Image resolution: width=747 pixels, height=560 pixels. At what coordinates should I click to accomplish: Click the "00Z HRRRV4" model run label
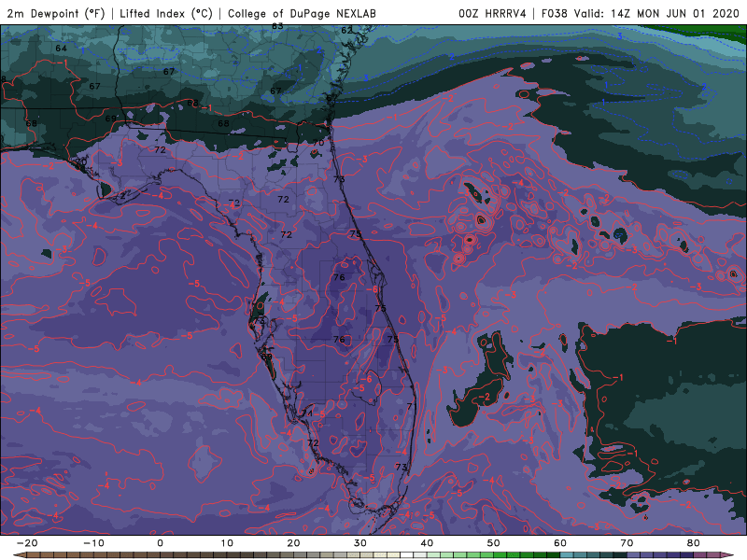click(x=492, y=13)
